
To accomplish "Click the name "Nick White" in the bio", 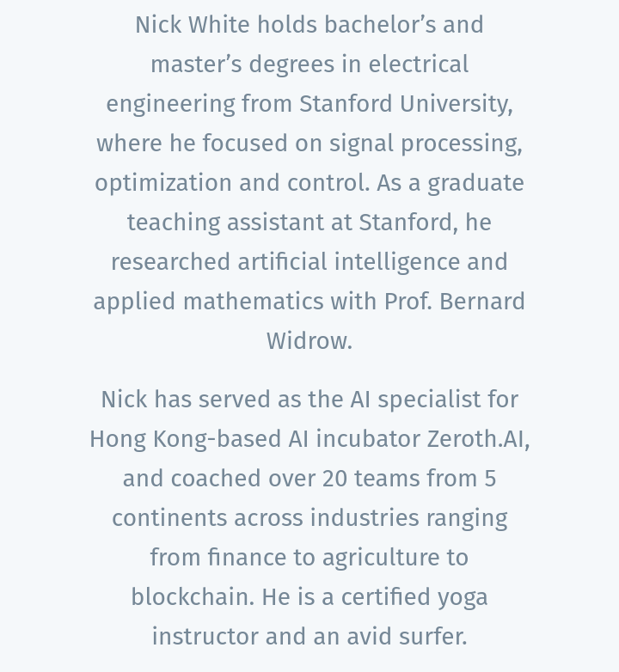I will [193, 25].
